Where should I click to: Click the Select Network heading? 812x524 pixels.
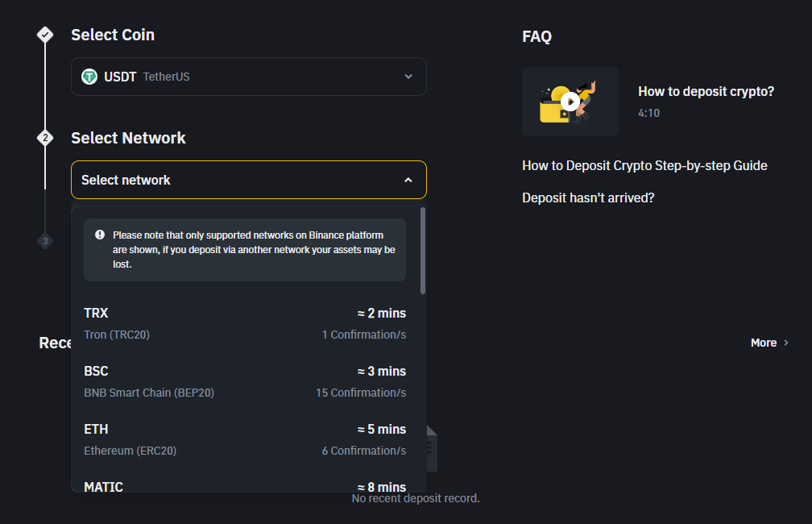[128, 138]
